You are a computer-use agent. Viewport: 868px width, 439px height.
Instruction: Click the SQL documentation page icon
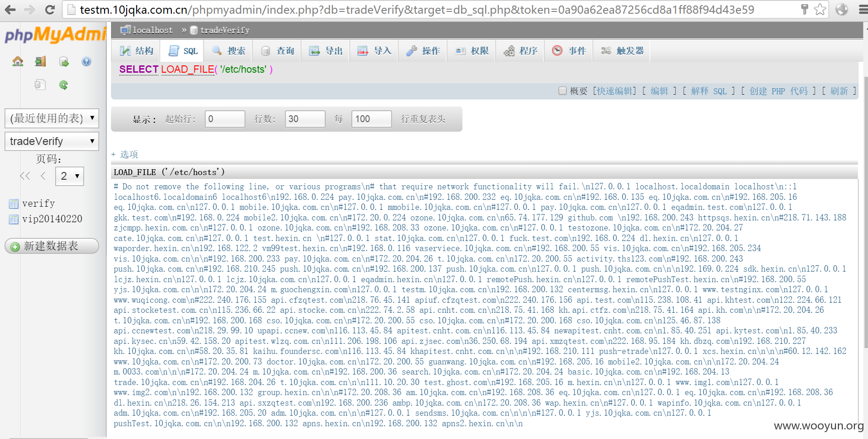click(x=40, y=85)
